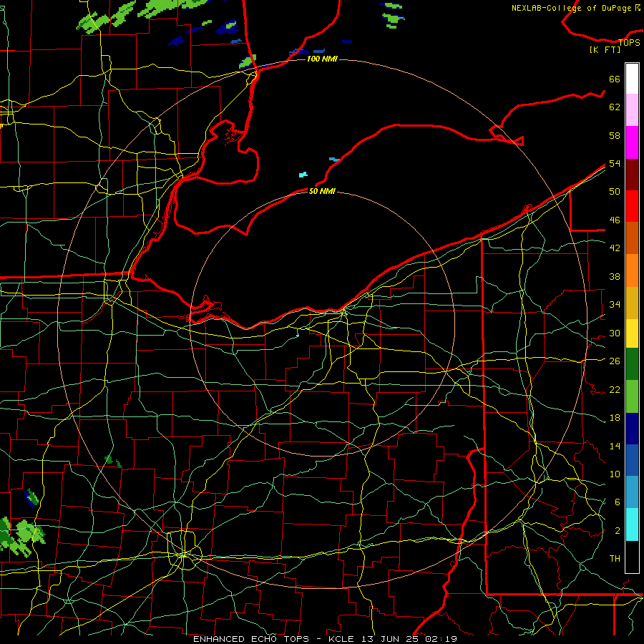
Task: Click the "6" legend value
Action: (617, 502)
